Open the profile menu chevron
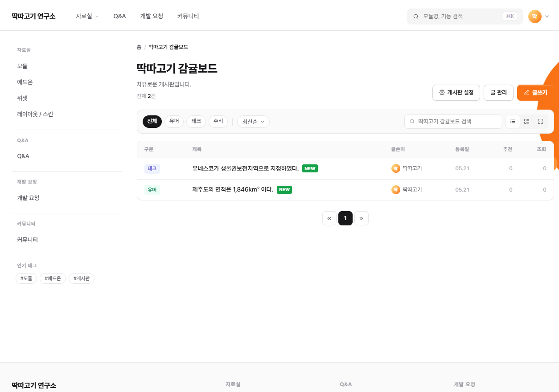The height and width of the screenshot is (392, 559). [x=547, y=16]
